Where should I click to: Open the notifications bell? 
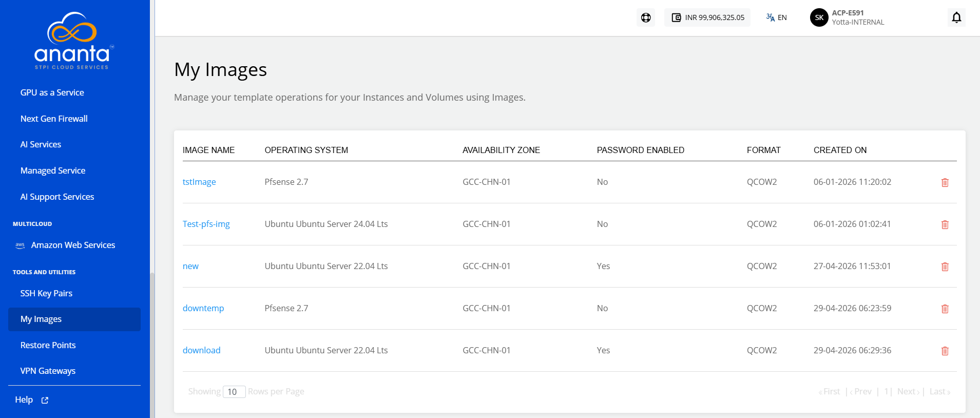coord(956,17)
